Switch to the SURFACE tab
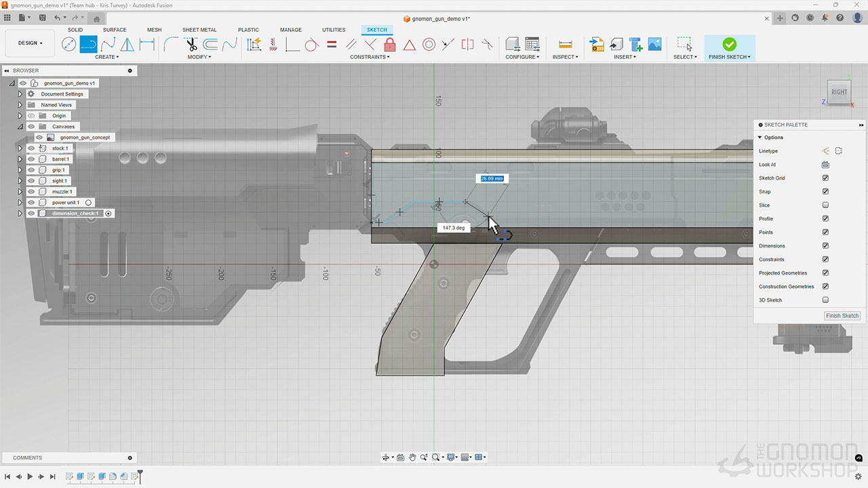The image size is (868, 488). tap(115, 30)
